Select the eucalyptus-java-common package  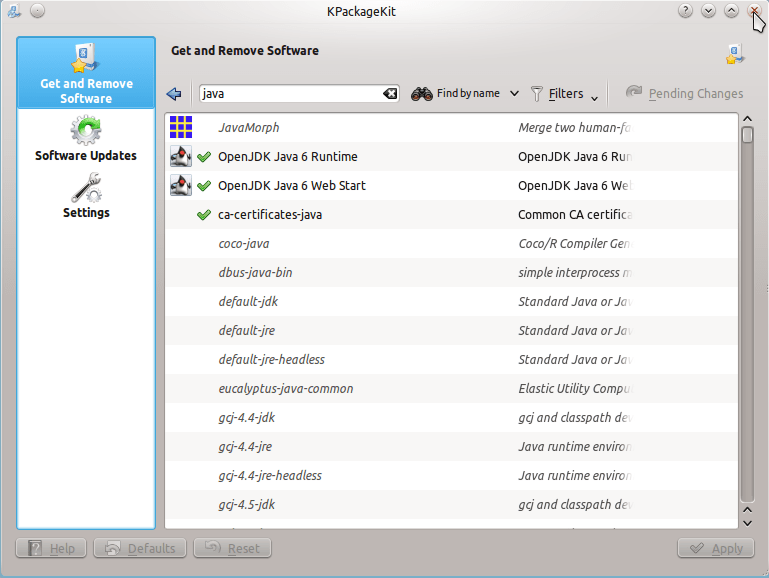[x=451, y=388]
